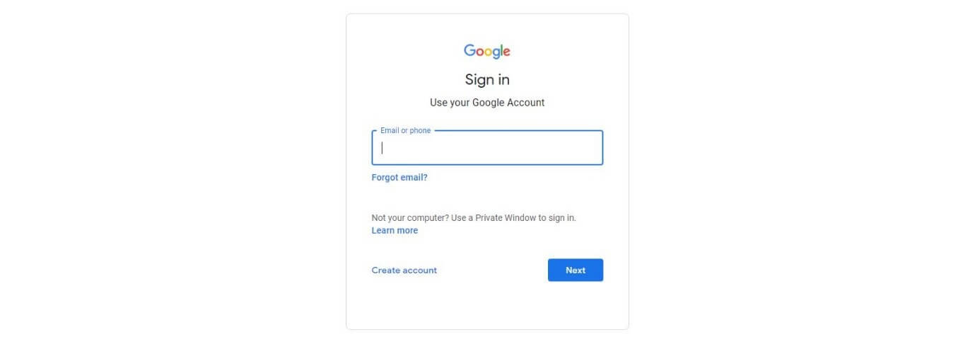Click the blue capital G in logo
980x342 pixels.
(x=469, y=50)
